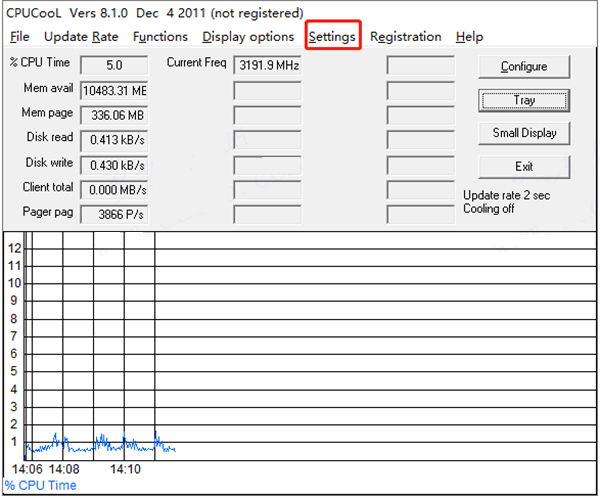Open the Update Rate menu

click(81, 37)
